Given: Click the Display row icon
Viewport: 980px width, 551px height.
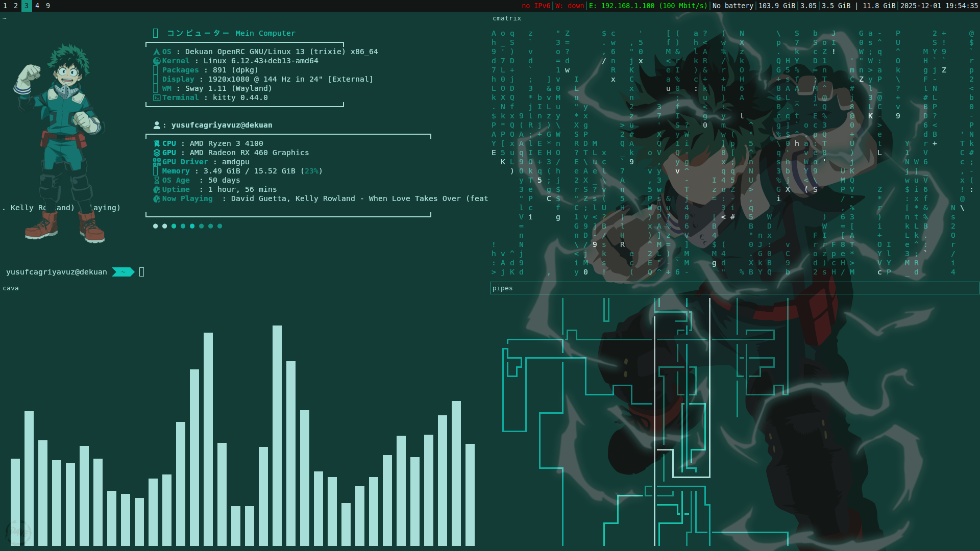Looking at the screenshot, I should click(x=156, y=80).
